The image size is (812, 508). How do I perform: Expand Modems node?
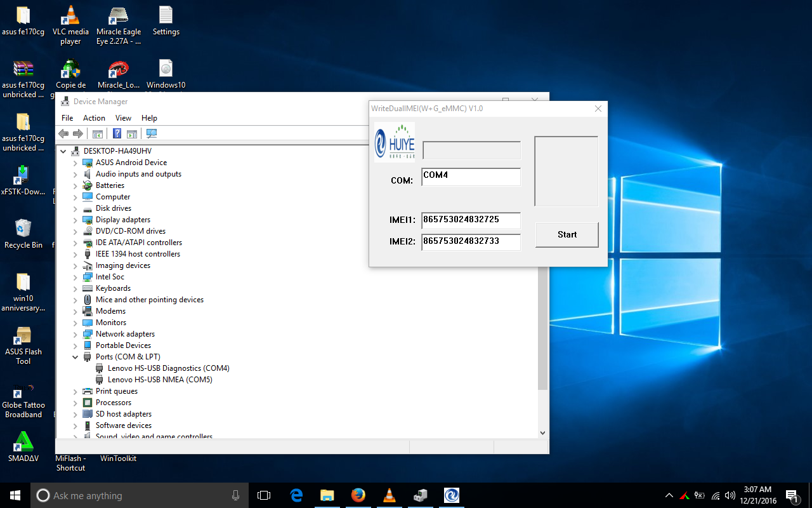(x=75, y=311)
